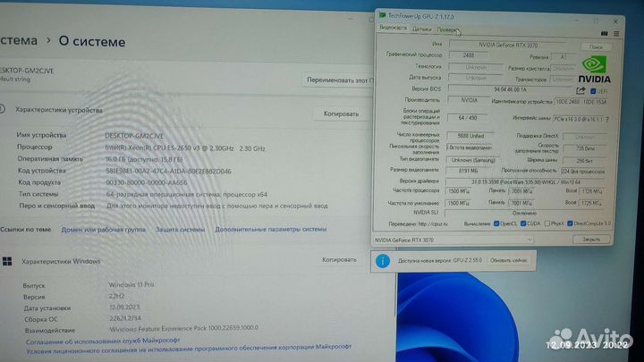Click the Закрыть button in GPU-Z
This screenshot has width=644, height=362.
(591, 239)
